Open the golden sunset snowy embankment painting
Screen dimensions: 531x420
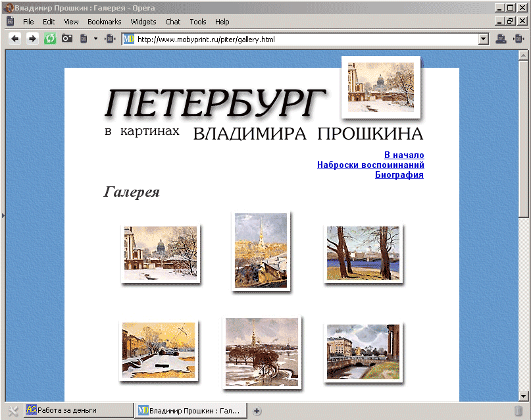(x=159, y=350)
